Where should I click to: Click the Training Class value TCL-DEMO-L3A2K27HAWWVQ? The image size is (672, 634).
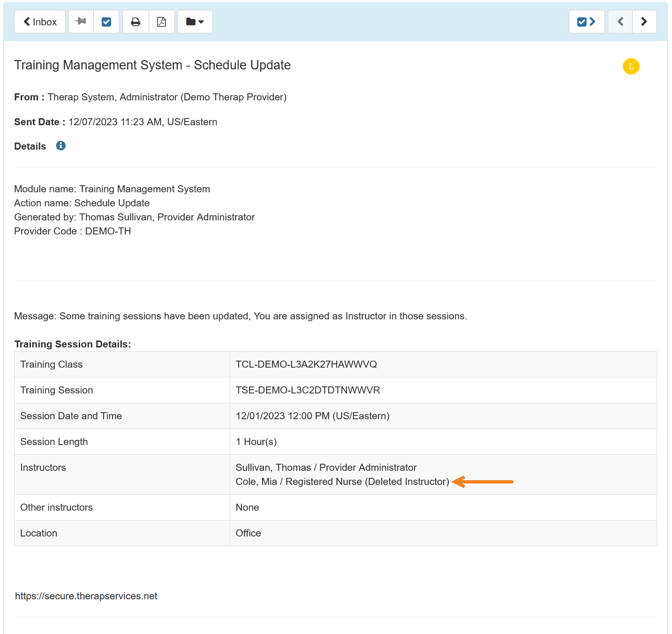306,364
